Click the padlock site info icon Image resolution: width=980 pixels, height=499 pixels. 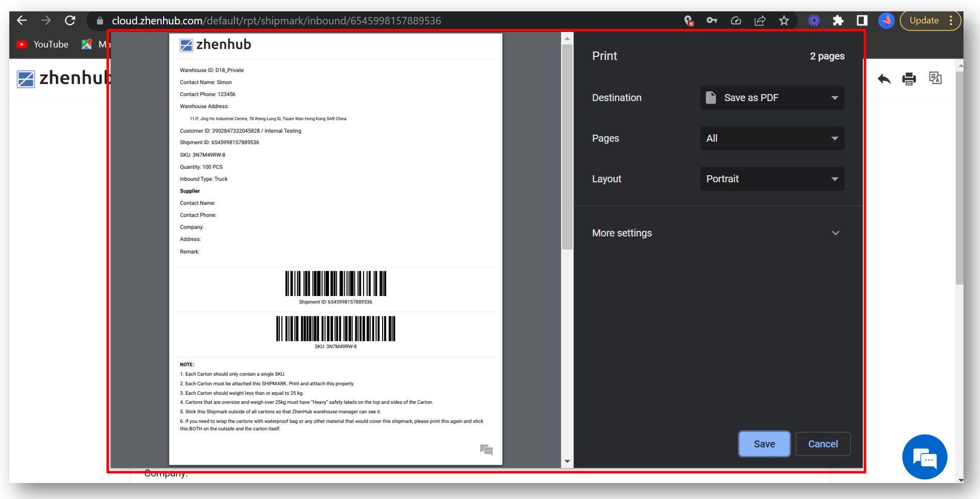tap(100, 21)
